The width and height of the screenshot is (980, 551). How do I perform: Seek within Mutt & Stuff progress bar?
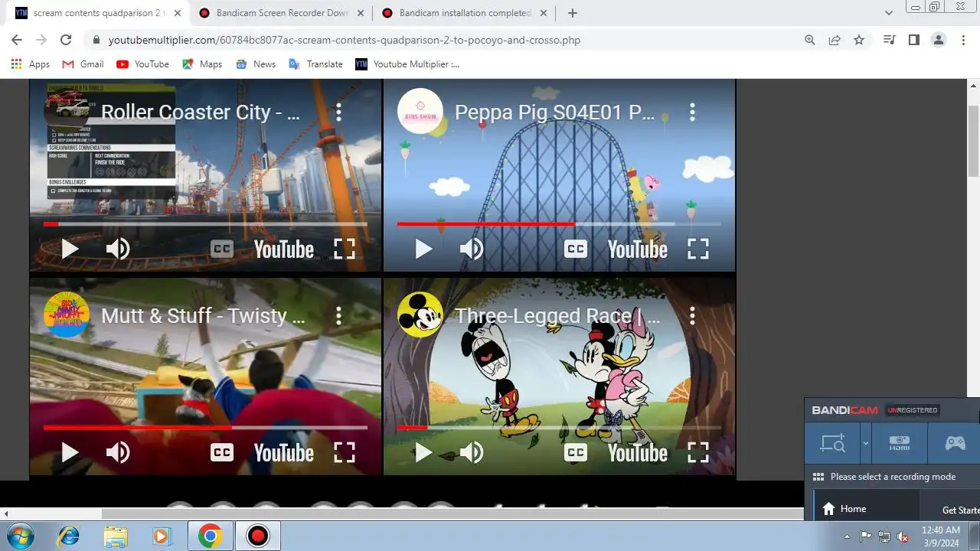click(205, 428)
